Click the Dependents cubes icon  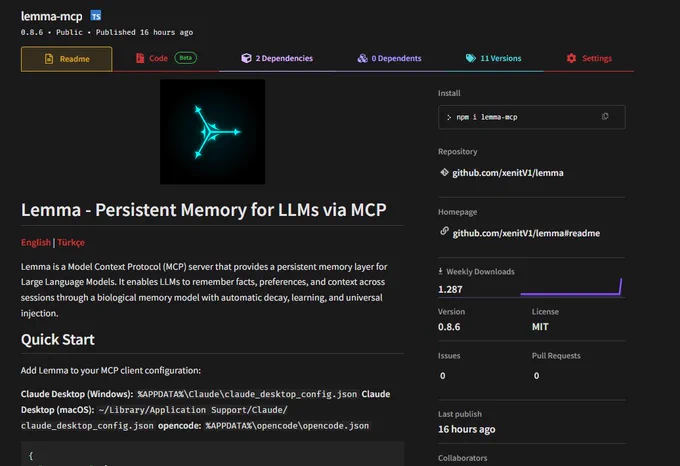tap(363, 58)
